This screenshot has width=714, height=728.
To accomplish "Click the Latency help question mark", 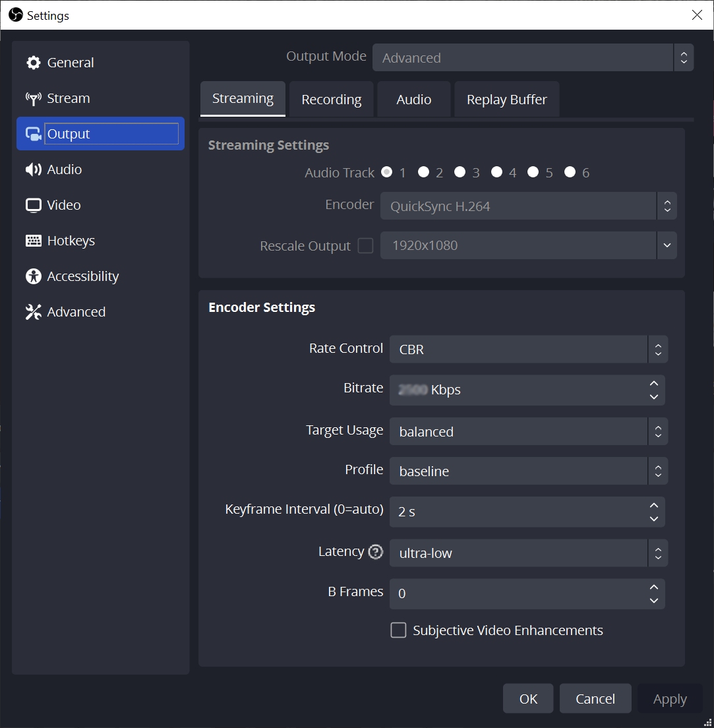I will [x=374, y=551].
